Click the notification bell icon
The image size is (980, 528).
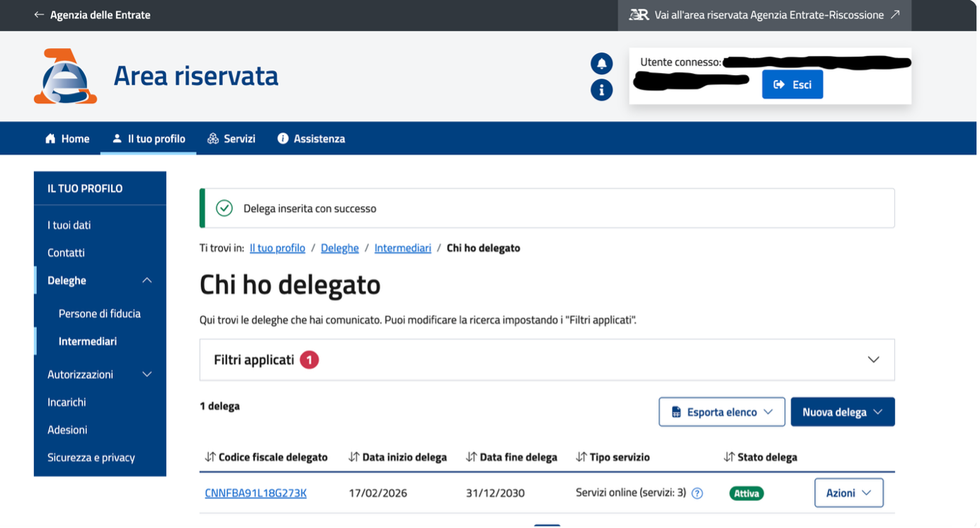(601, 63)
